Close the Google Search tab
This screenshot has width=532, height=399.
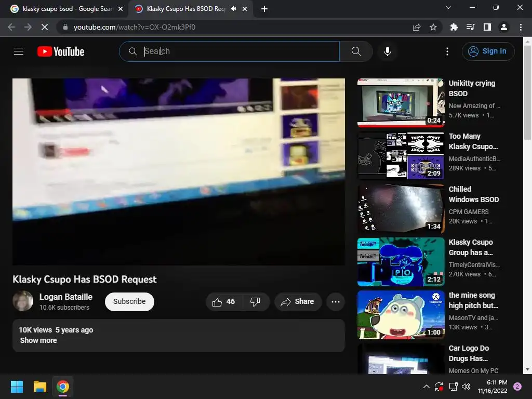coord(121,9)
